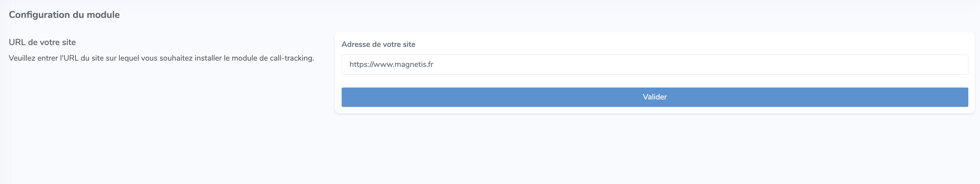Click "magnetis.fr" inside the address box
The width and height of the screenshot is (980, 184).
[x=414, y=65]
